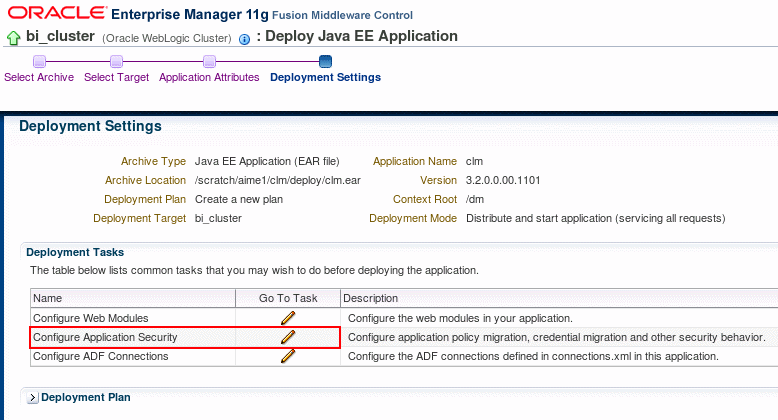Click the Application Attributes train step square

tap(209, 62)
